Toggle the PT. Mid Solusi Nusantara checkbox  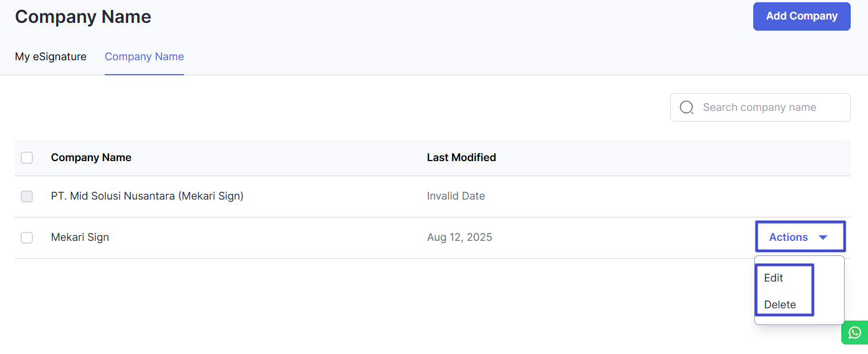click(27, 196)
